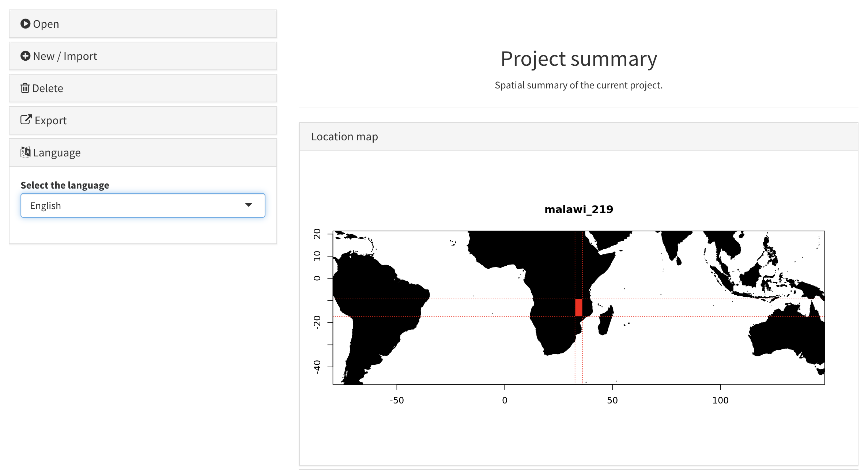This screenshot has width=868, height=470.
Task: Click the malawi_219 map title
Action: coord(578,209)
